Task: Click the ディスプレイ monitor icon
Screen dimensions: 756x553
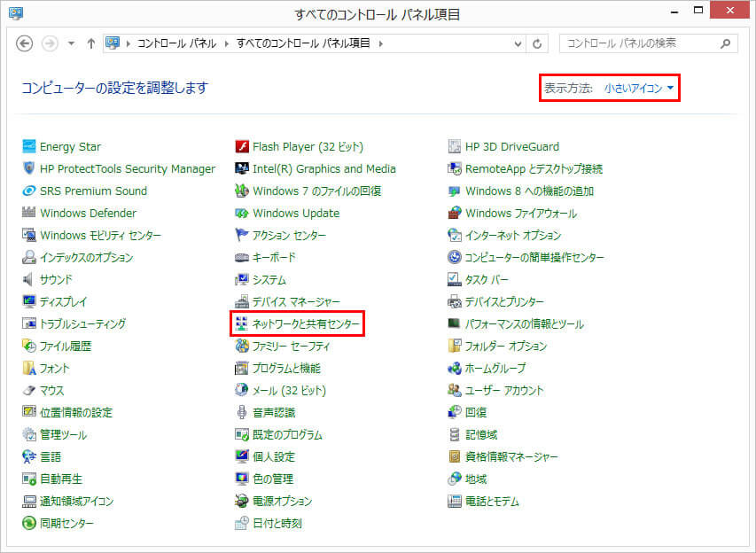Action: [x=29, y=301]
